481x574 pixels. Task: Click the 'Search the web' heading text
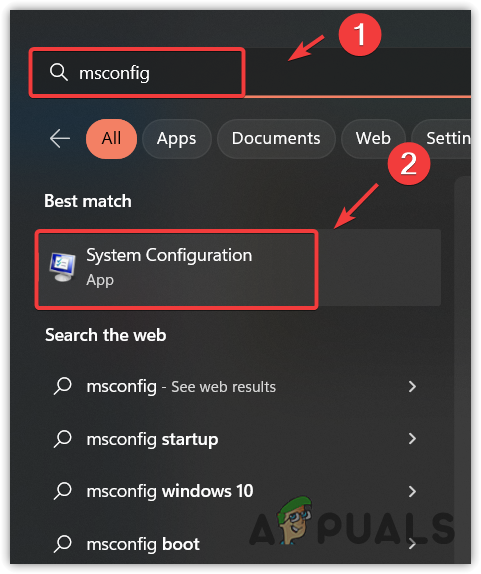pyautogui.click(x=106, y=335)
